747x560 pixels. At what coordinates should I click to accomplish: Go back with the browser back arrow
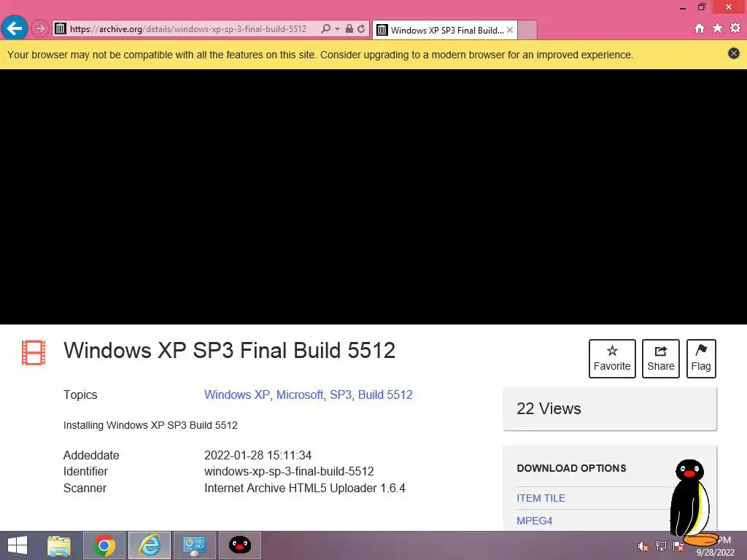(x=15, y=28)
